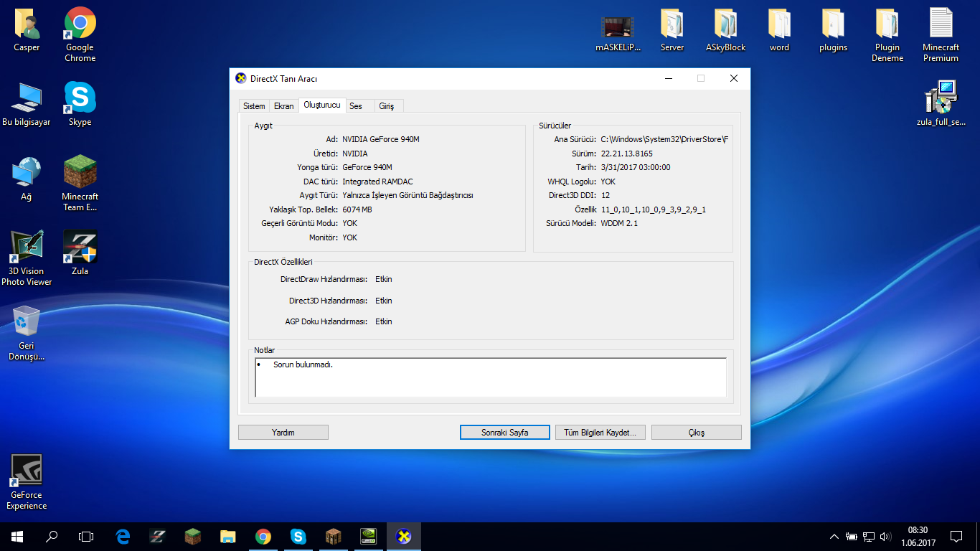Click inside the Notlar text box

coord(491,377)
